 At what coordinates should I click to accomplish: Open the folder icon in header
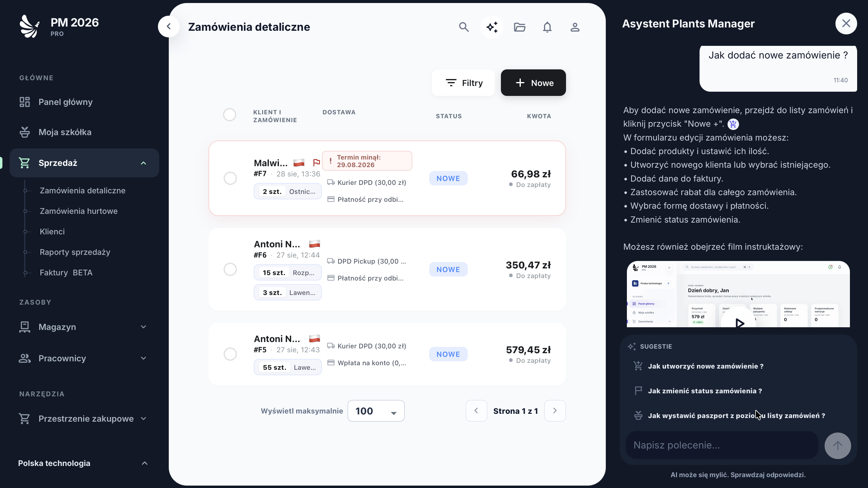tap(519, 27)
